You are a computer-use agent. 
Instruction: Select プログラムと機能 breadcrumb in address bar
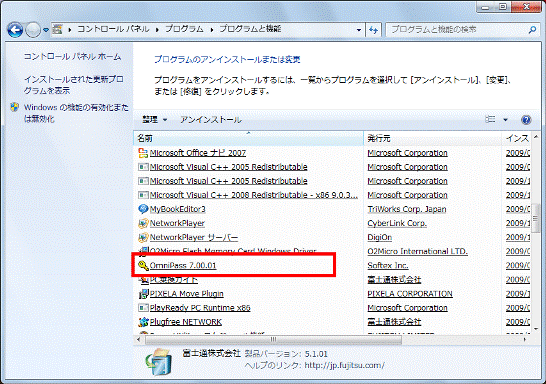[250, 29]
